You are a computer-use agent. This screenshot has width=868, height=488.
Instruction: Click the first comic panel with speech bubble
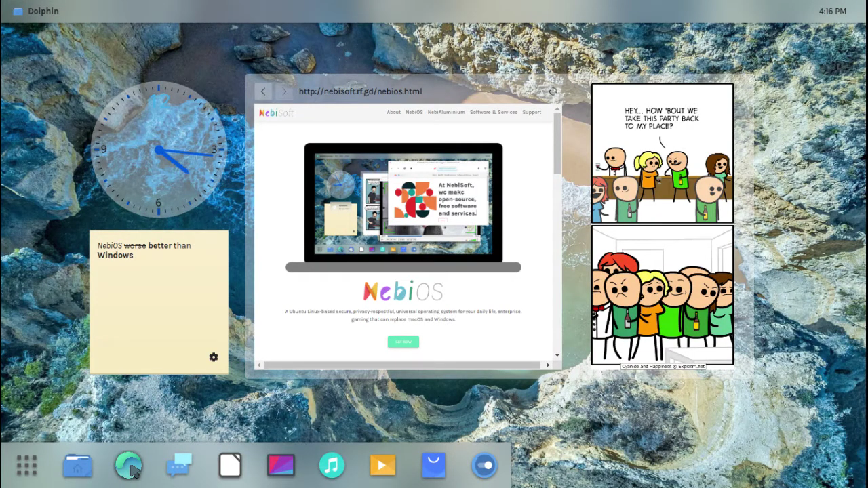(x=663, y=153)
